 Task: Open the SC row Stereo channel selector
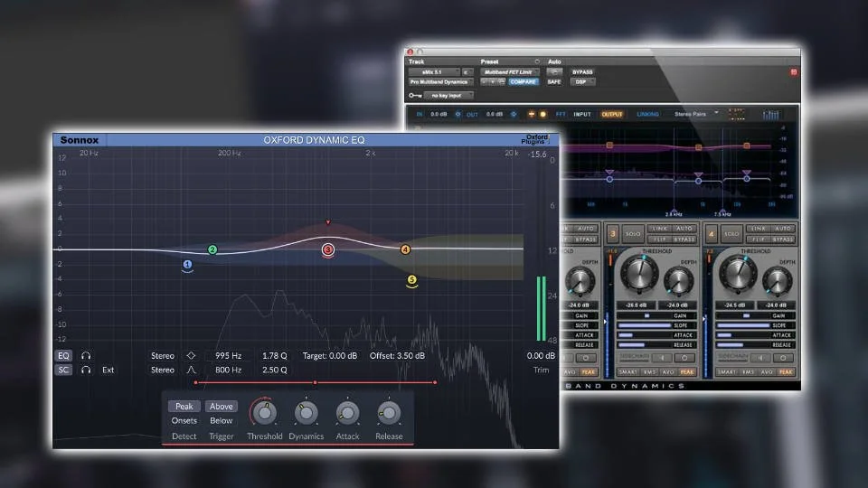(162, 371)
